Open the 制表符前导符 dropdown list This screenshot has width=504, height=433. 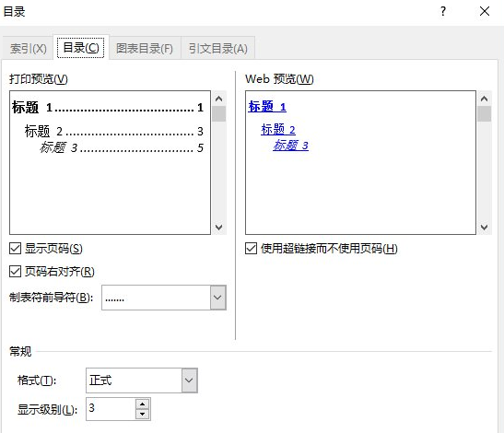click(x=218, y=298)
